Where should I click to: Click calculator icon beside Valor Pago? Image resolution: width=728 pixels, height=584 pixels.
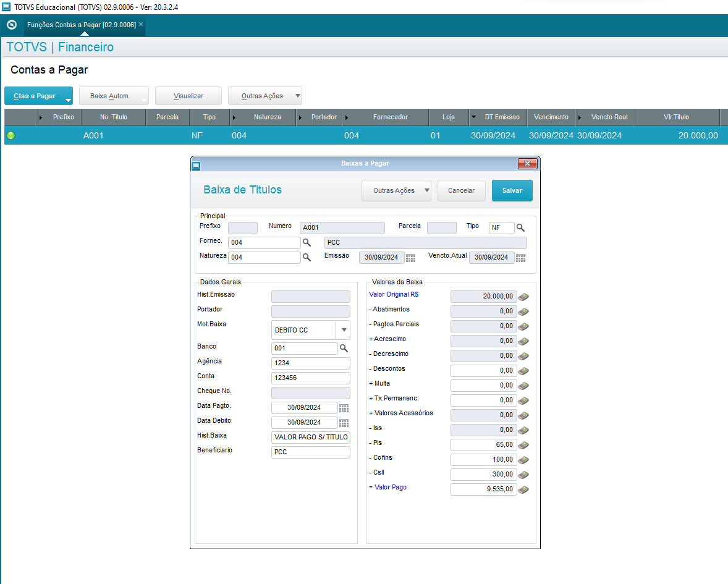click(x=523, y=490)
